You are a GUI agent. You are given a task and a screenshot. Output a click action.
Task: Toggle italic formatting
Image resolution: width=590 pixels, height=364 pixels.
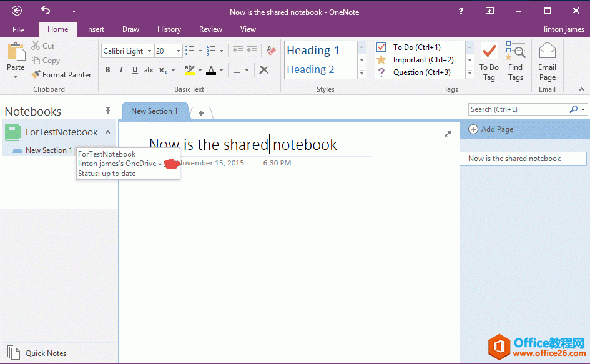tap(121, 70)
